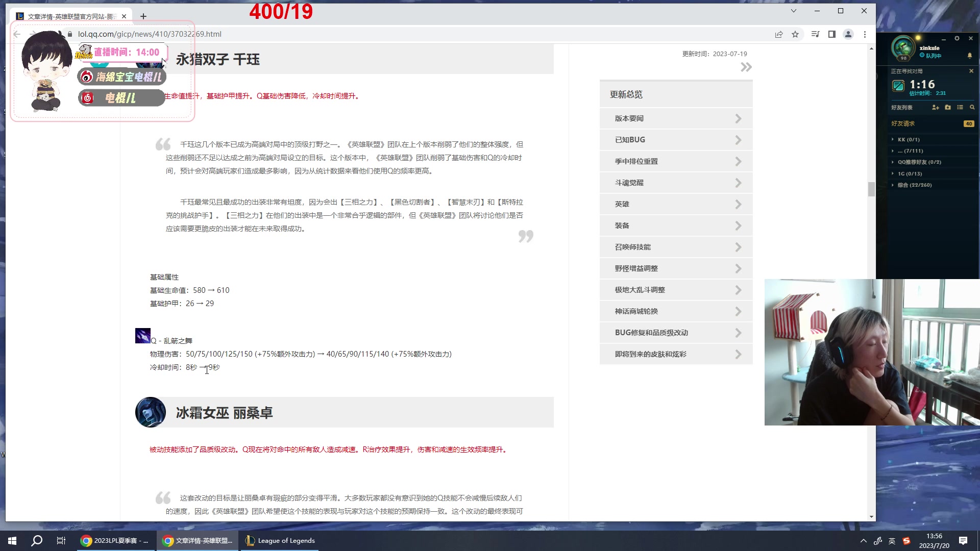Open Windows taskbar search
This screenshot has width=980, height=551.
[37, 541]
